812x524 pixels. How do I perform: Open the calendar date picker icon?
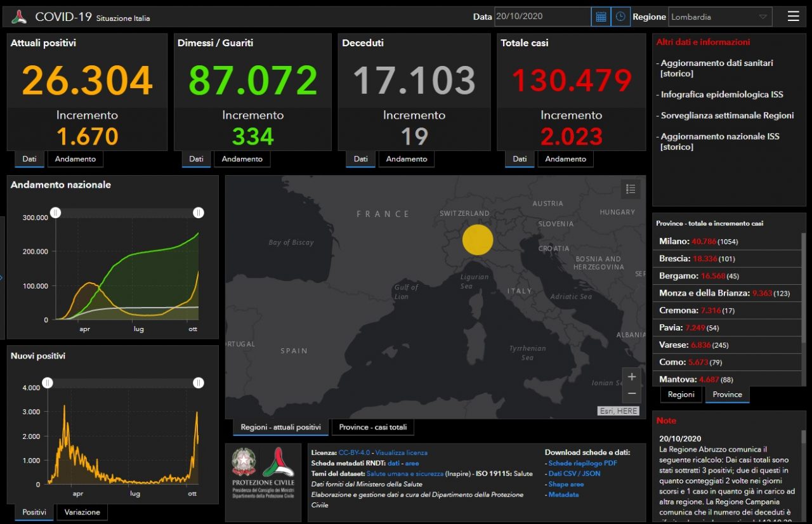point(601,17)
